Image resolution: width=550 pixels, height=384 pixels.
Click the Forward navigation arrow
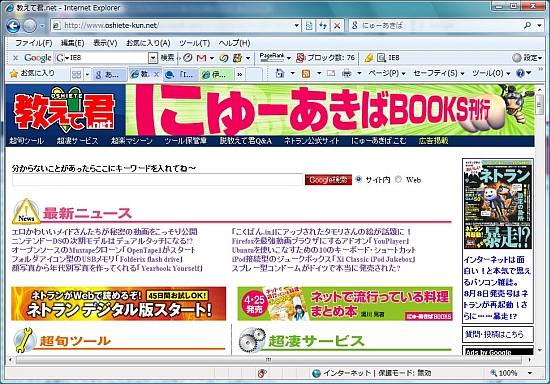tap(29, 26)
